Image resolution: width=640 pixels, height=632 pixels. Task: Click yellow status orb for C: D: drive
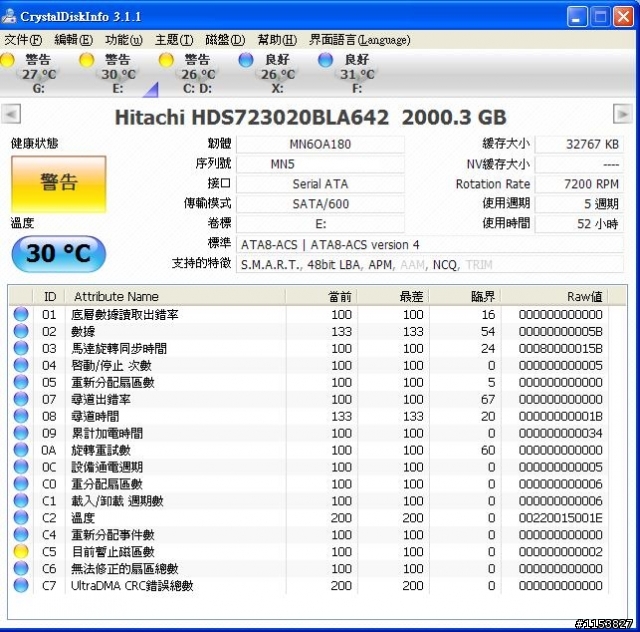(x=166, y=60)
